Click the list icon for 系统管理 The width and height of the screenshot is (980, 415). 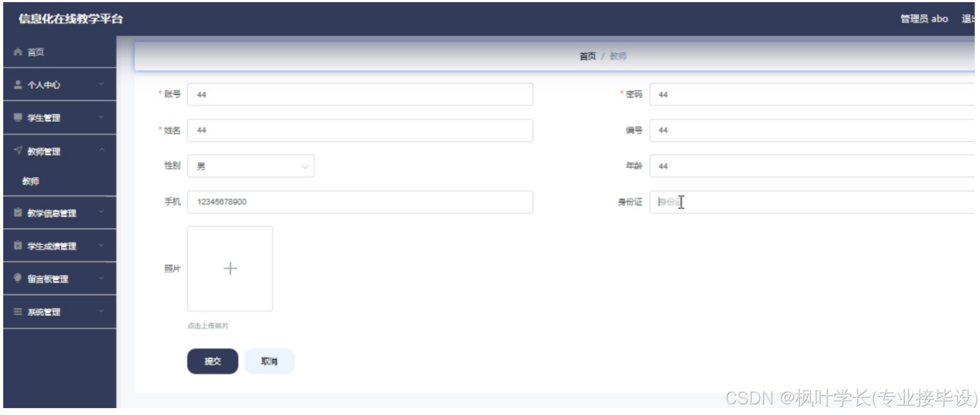click(x=18, y=312)
